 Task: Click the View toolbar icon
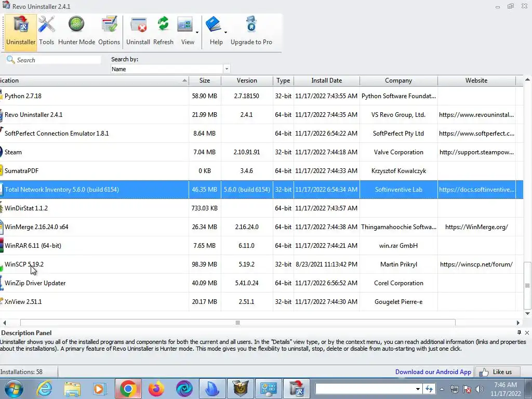click(185, 25)
